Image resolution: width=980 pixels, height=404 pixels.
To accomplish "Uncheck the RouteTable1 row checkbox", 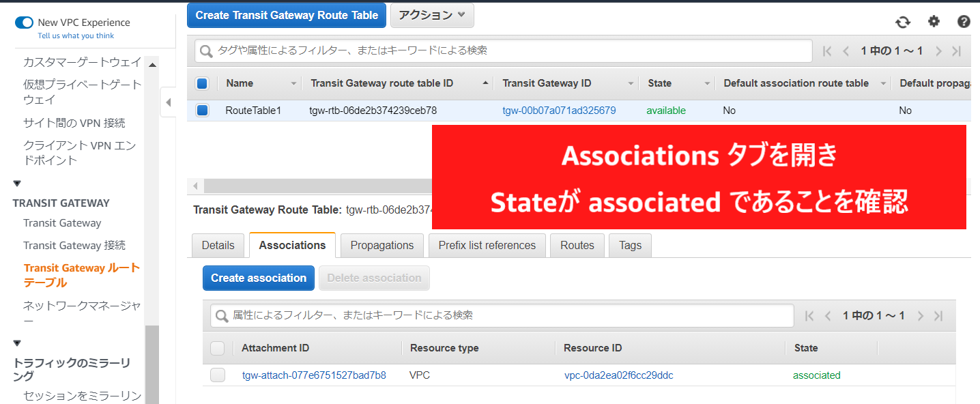I will (202, 111).
